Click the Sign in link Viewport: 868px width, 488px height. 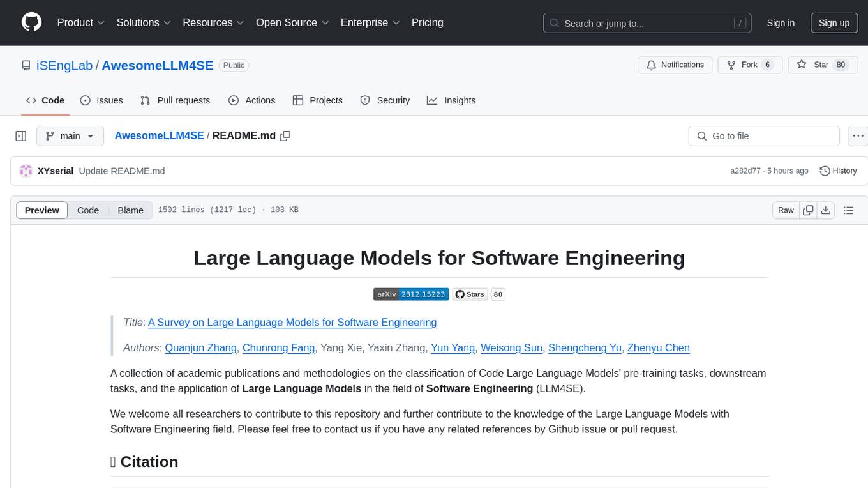[x=781, y=23]
